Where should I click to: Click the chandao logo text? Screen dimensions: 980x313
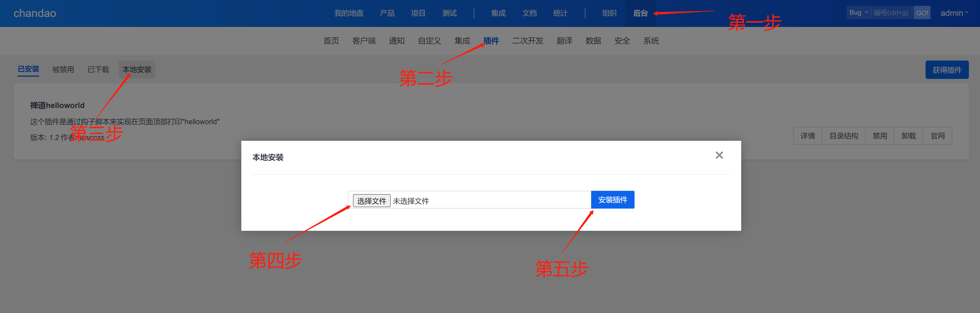click(35, 13)
